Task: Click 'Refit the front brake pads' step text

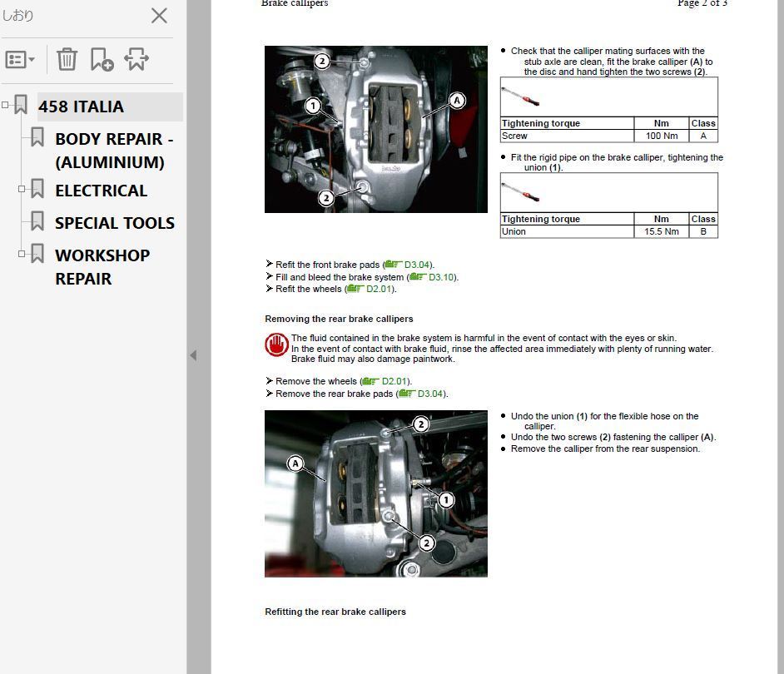Action: [x=328, y=265]
